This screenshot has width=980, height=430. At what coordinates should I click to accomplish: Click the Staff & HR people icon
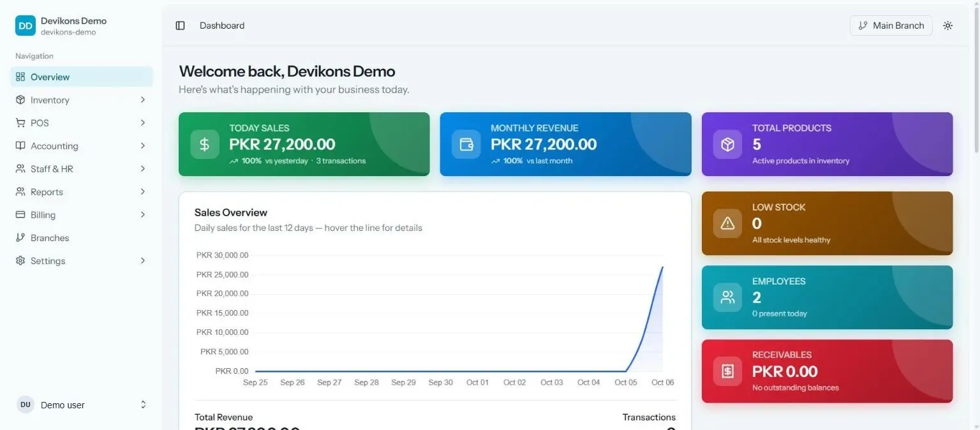click(x=20, y=168)
